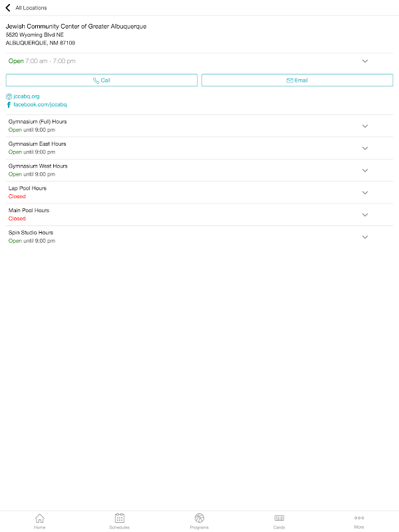The image size is (399, 532).
Task: Click the globe icon beside jccabq.org
Action: pos(9,96)
